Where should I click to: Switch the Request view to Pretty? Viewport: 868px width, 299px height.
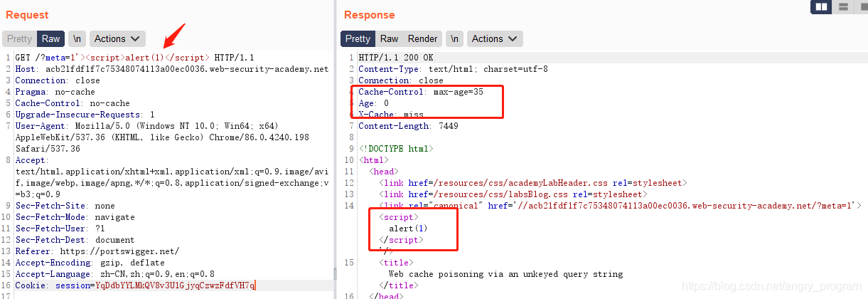pos(19,39)
